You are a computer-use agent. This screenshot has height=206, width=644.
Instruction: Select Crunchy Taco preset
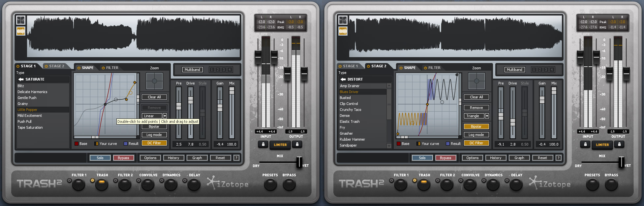(363, 110)
